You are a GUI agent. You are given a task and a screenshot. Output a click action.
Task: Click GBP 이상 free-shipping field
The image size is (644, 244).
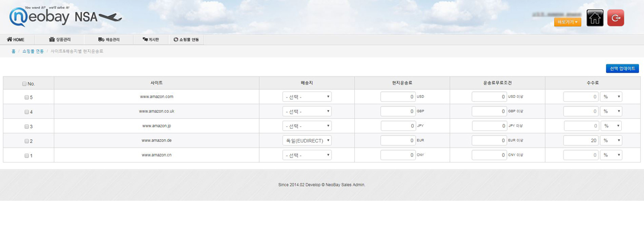click(x=489, y=111)
